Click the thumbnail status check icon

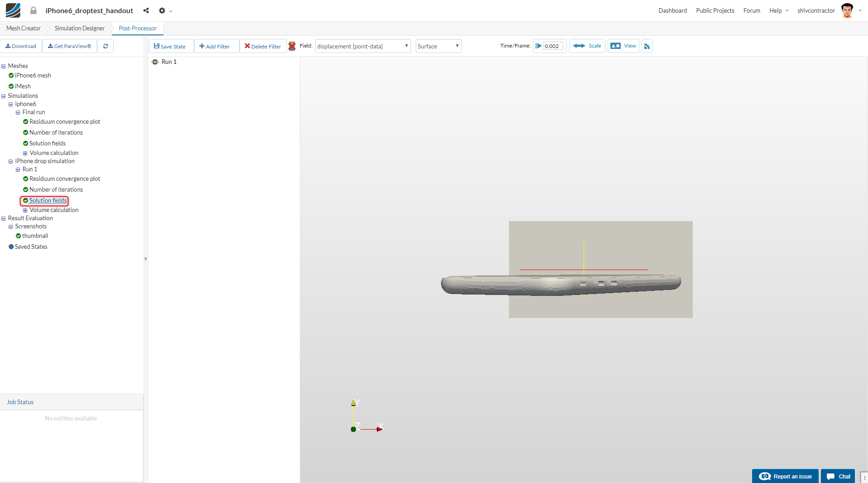[x=18, y=236]
